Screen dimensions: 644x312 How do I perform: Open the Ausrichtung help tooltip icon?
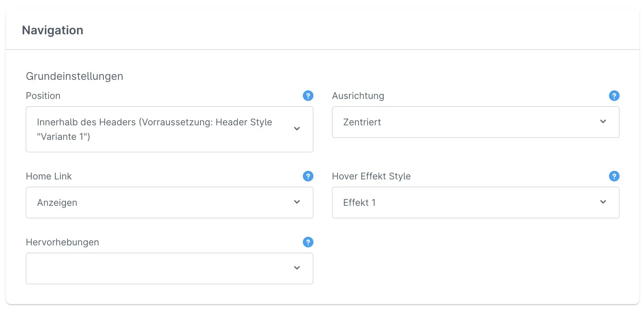pyautogui.click(x=614, y=96)
